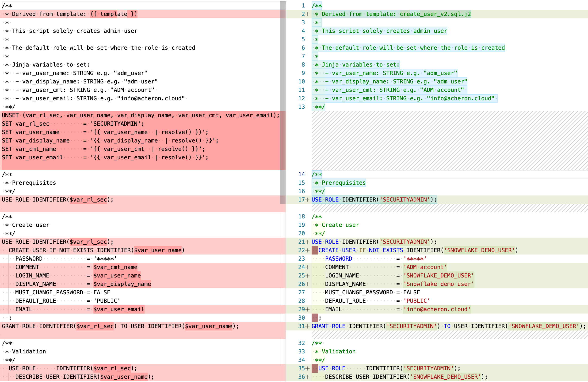The image size is (588, 382).
Task: Click 'Create user' comment on right pane
Action: click(340, 225)
